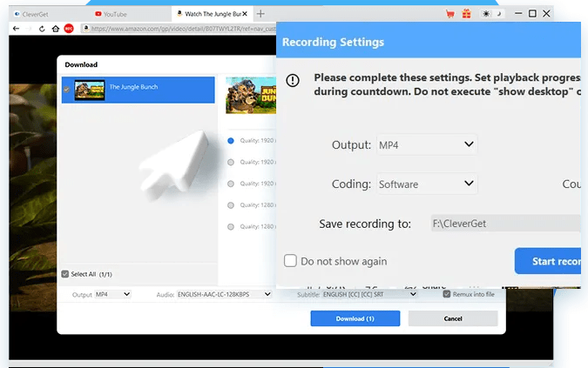Open the Download dialog Output MP4 dropdown
Viewport: 588px width, 368px height.
click(x=112, y=294)
